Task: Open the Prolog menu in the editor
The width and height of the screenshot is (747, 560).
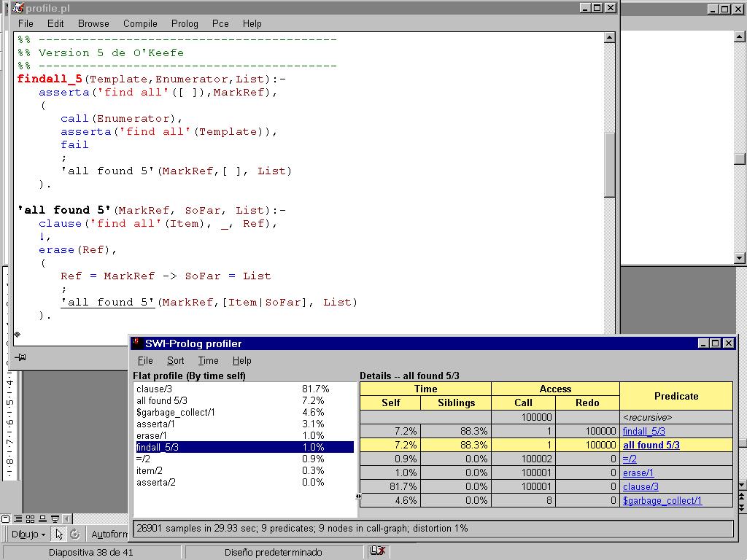Action: [185, 23]
